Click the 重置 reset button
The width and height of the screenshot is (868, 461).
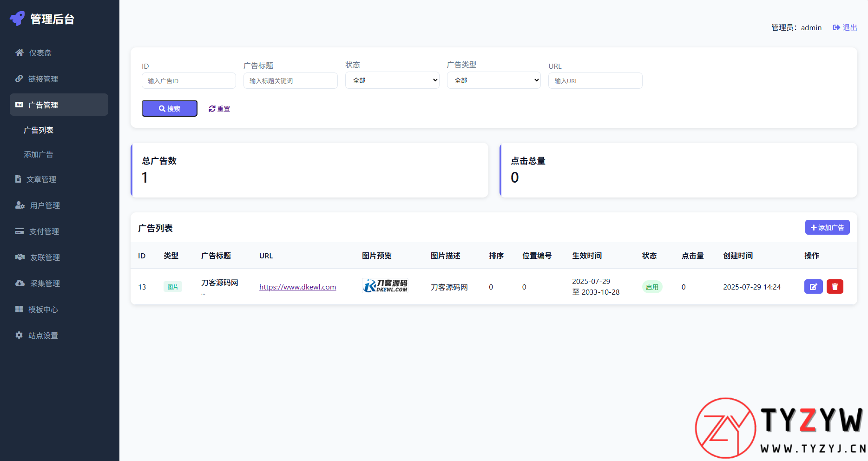click(x=219, y=109)
